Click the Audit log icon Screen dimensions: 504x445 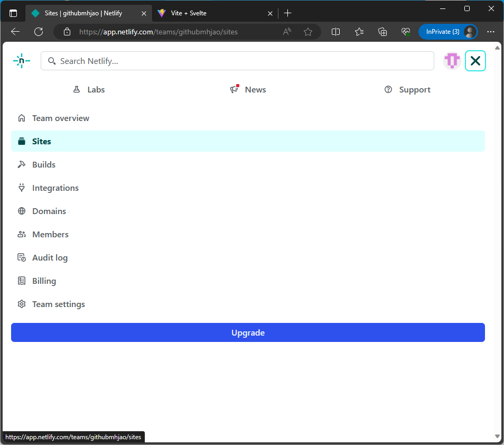point(22,257)
